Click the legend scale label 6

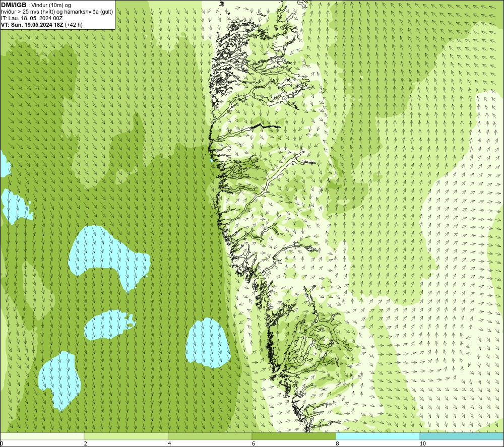pos(254,443)
